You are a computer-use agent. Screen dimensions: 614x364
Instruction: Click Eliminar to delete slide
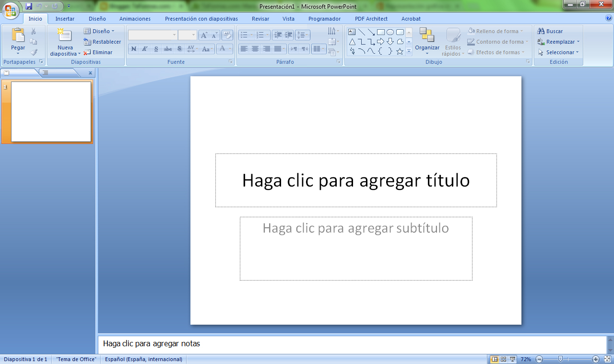click(98, 52)
